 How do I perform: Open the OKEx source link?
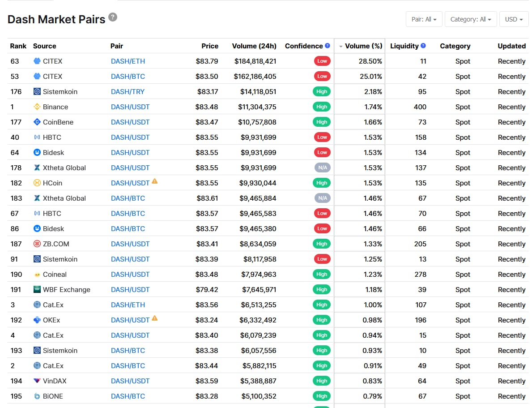[x=51, y=320]
